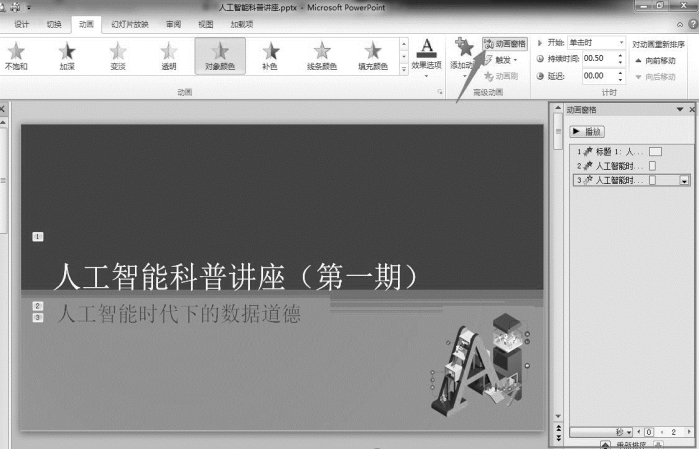
Task: Click 向后移动 to move animation later
Action: coord(655,77)
